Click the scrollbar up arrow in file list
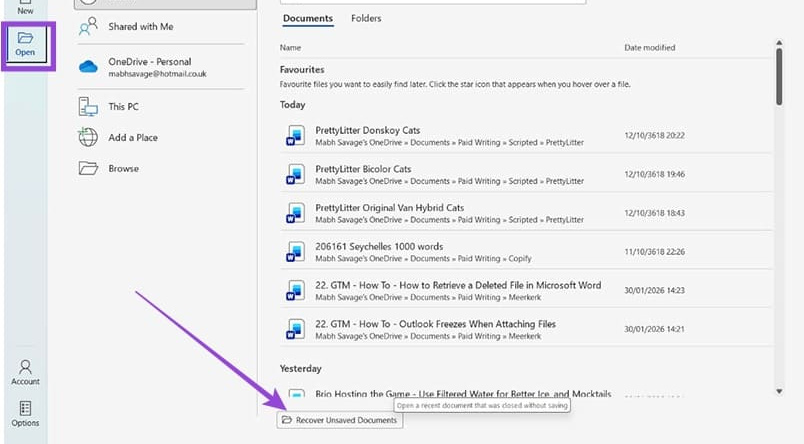 click(x=779, y=43)
